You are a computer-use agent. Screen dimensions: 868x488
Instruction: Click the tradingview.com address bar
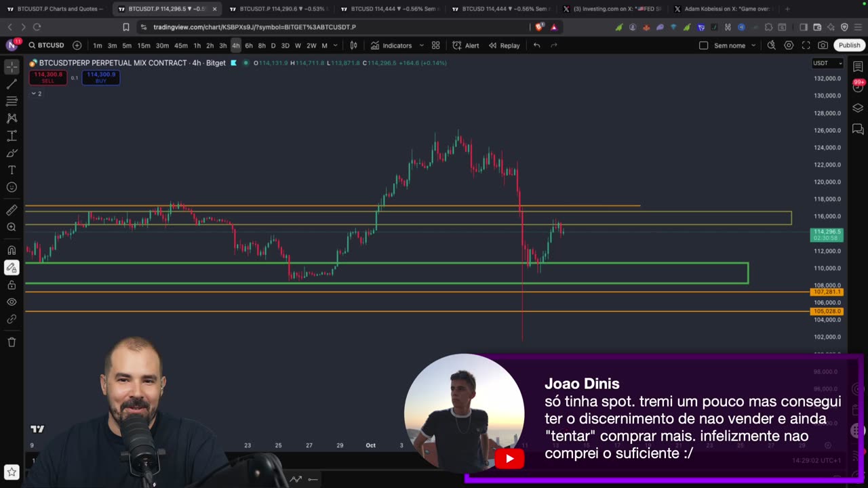[x=332, y=27]
